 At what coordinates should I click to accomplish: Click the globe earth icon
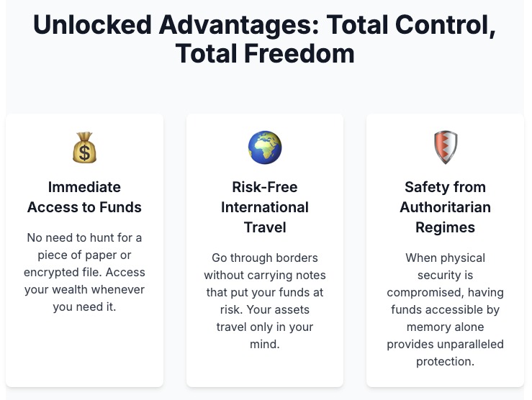tap(265, 147)
